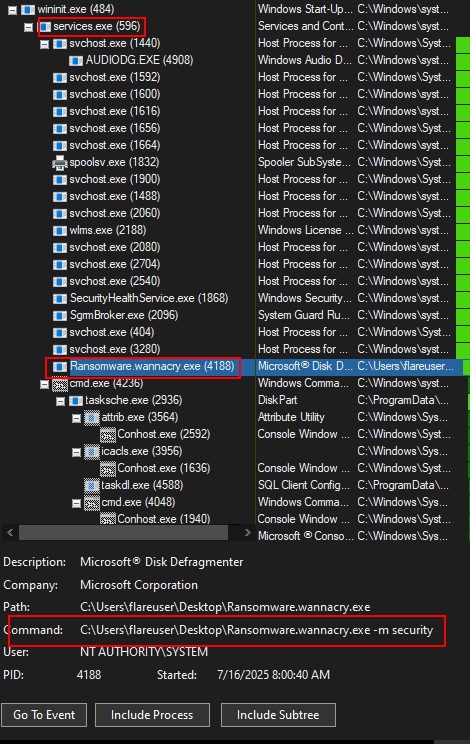Click the spoolsv.exe printer icon
The image size is (470, 744).
point(60,163)
